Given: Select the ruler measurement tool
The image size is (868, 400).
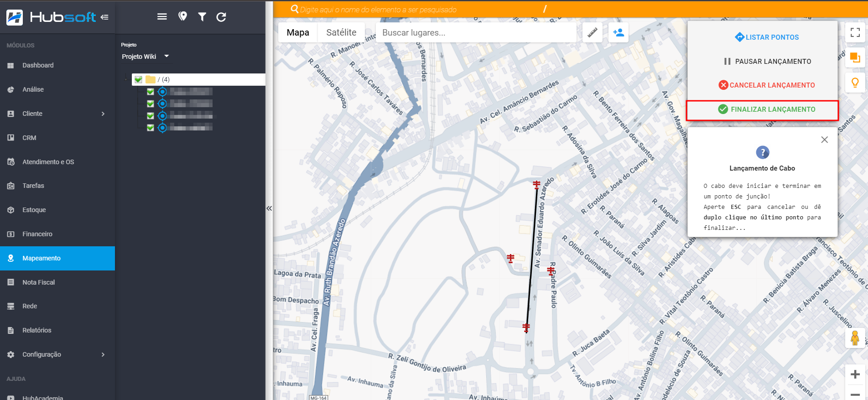Looking at the screenshot, I should pos(592,33).
